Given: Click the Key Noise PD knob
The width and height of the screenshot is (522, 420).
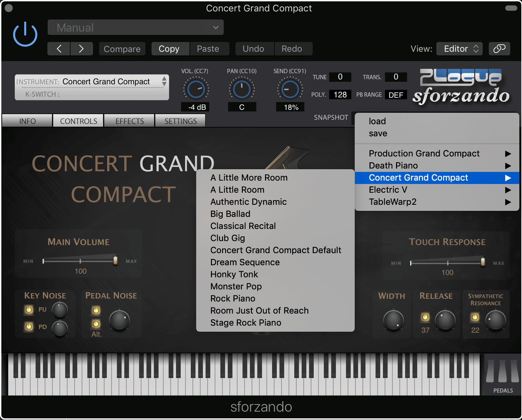Looking at the screenshot, I should pyautogui.click(x=60, y=328).
